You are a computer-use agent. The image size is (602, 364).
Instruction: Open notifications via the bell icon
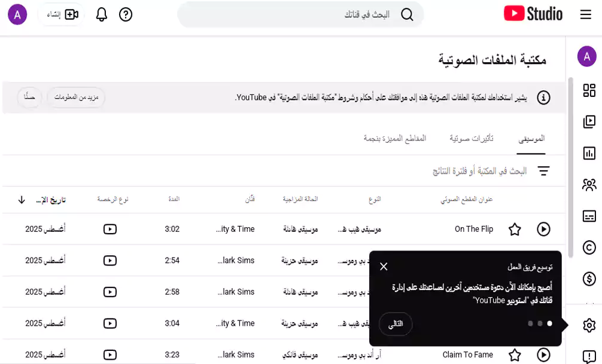pos(101,13)
